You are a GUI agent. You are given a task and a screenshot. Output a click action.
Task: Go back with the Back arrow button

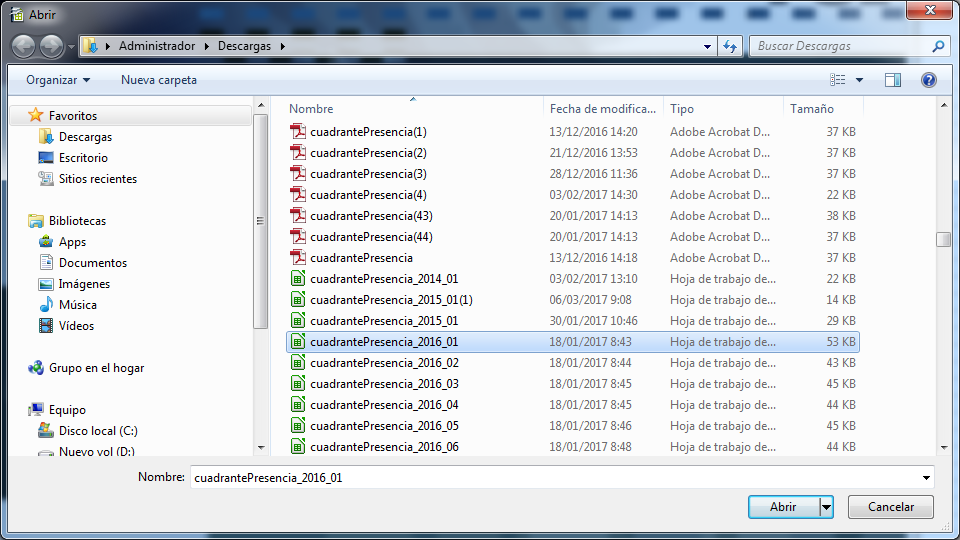click(24, 46)
